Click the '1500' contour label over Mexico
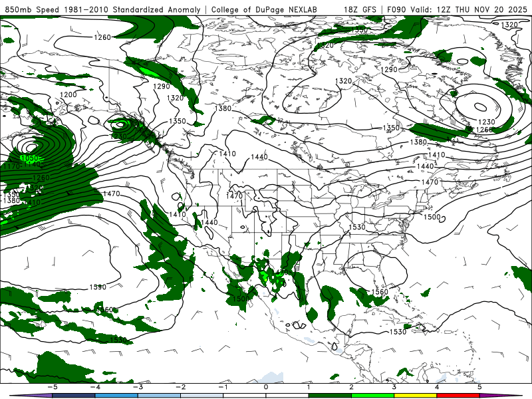 241,299
